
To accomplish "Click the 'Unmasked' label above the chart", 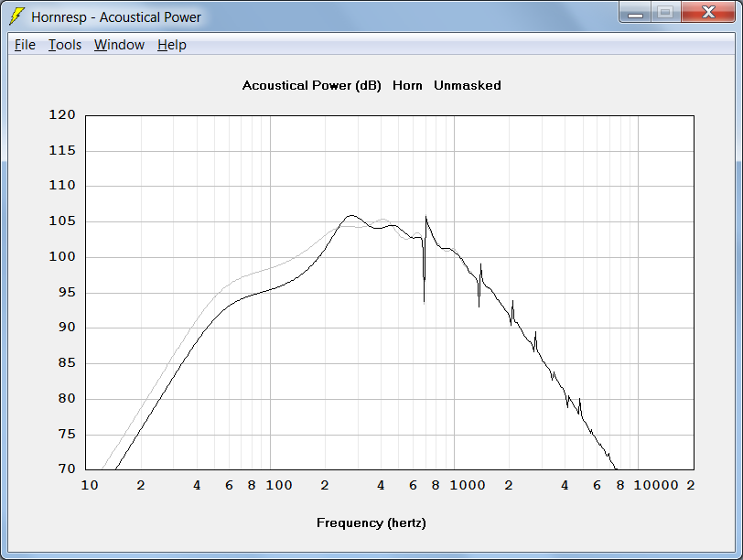I will point(468,86).
